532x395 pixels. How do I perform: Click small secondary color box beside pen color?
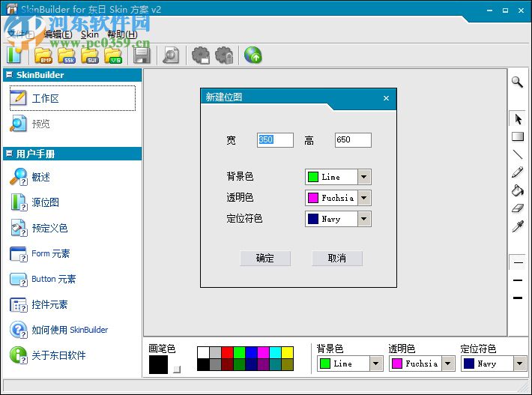(177, 370)
